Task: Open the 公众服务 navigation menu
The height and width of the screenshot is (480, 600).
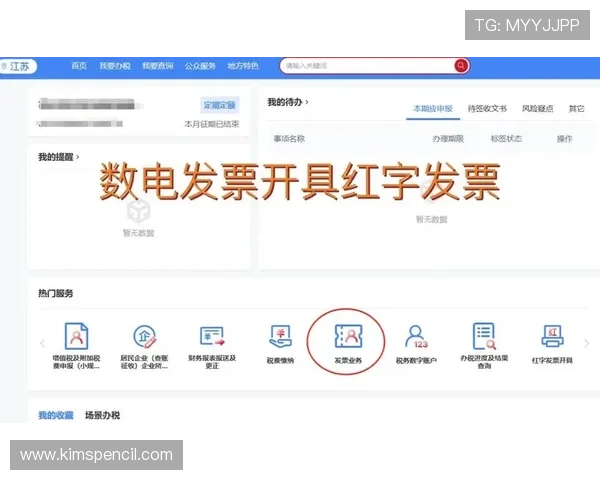Action: tap(200, 66)
